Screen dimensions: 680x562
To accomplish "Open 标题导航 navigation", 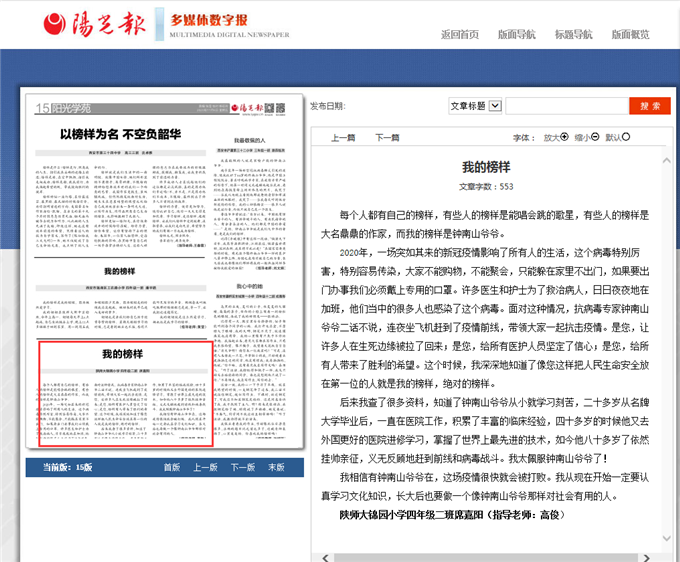I will 573,34.
